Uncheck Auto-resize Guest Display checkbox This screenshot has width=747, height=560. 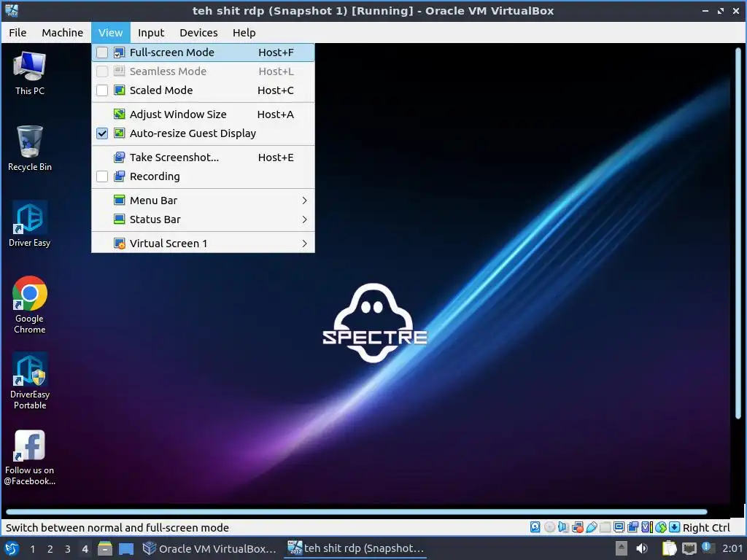[102, 133]
